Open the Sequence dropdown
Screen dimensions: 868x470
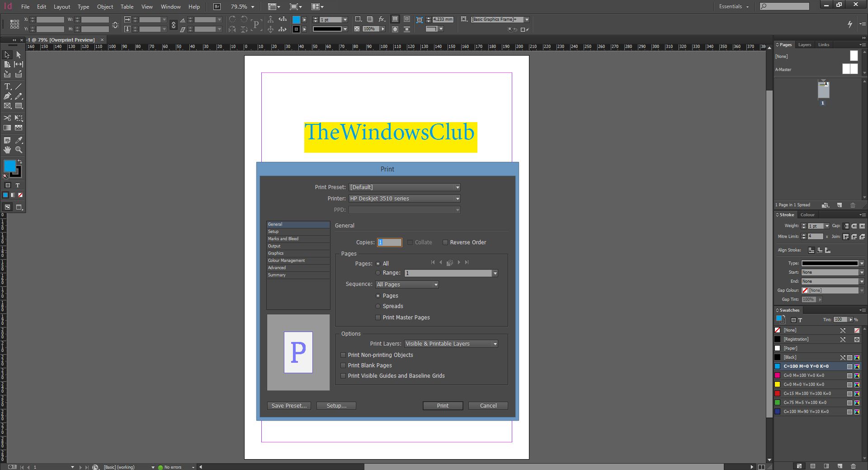tap(407, 285)
